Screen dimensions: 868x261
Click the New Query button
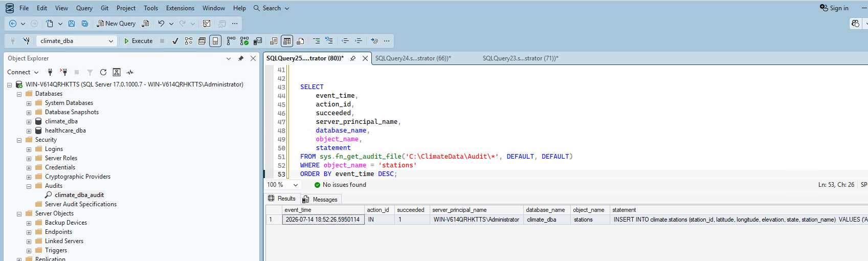pos(116,24)
